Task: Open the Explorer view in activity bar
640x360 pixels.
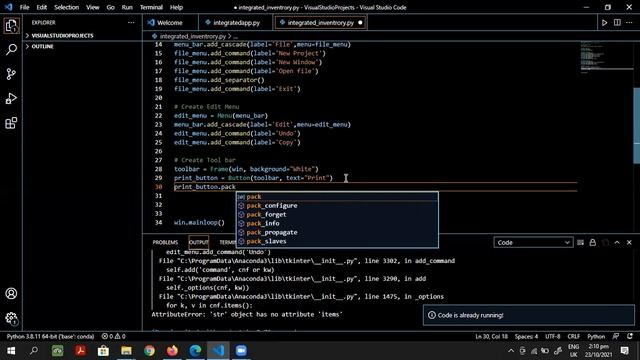Action: point(11,26)
